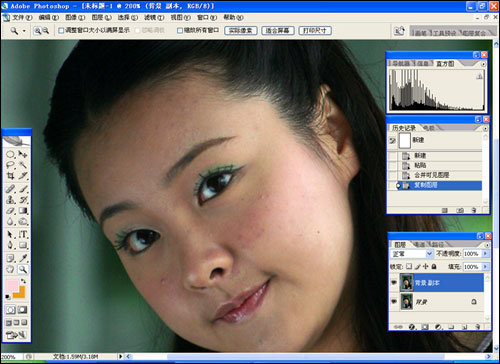
Task: Open the layer blend mode dropdown
Action: point(411,254)
